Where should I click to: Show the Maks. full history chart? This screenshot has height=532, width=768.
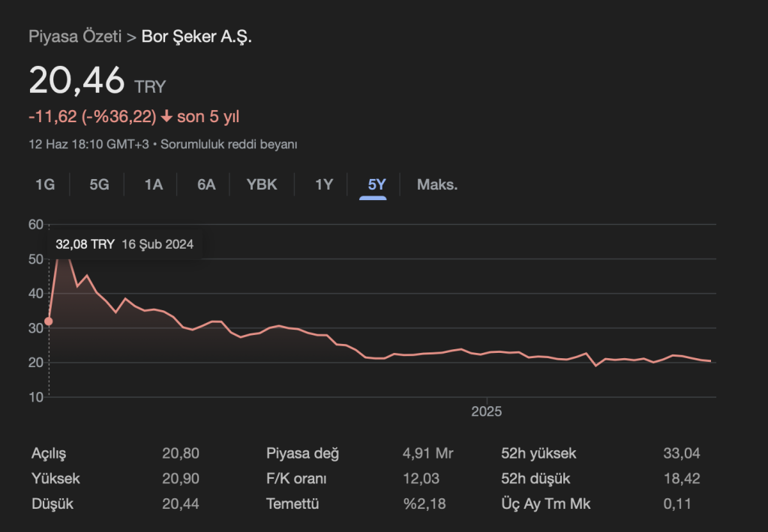click(x=437, y=184)
